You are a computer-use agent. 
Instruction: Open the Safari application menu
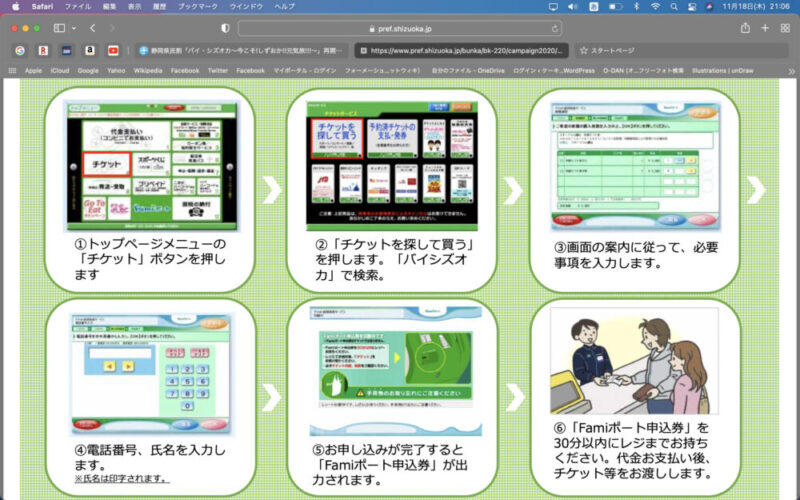point(42,7)
